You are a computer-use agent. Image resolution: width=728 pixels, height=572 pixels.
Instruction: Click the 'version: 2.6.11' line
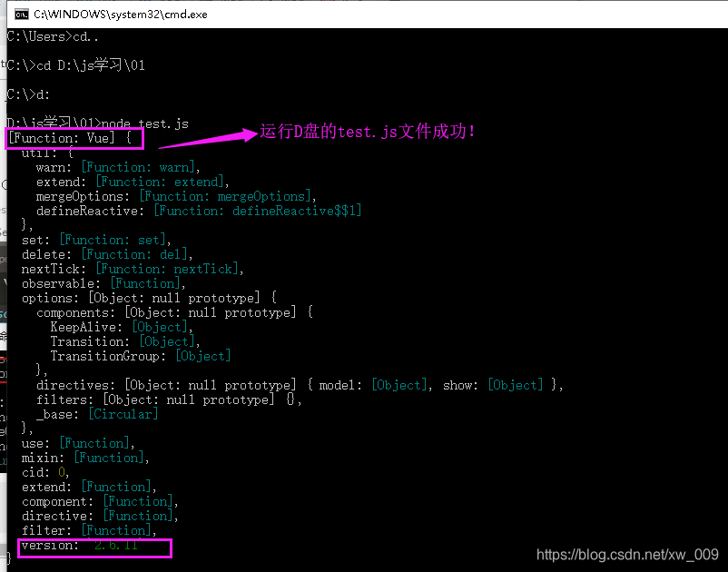coord(80,545)
